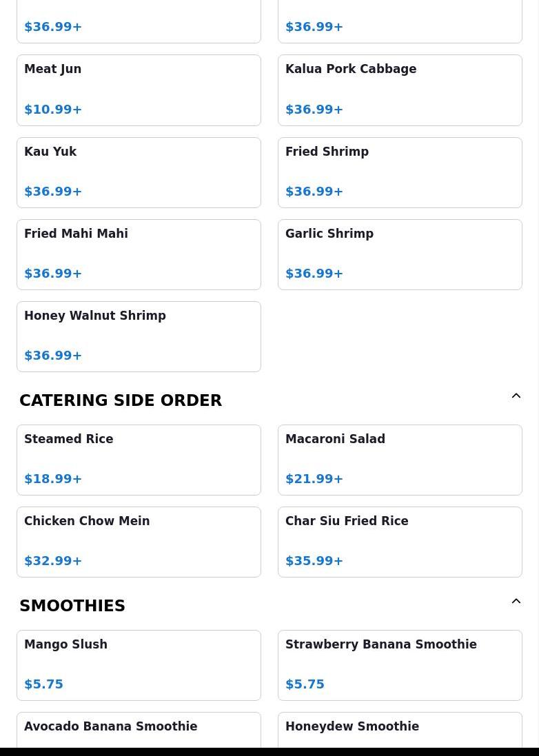Open Macaroni Salad side order
The width and height of the screenshot is (539, 756).
point(400,460)
